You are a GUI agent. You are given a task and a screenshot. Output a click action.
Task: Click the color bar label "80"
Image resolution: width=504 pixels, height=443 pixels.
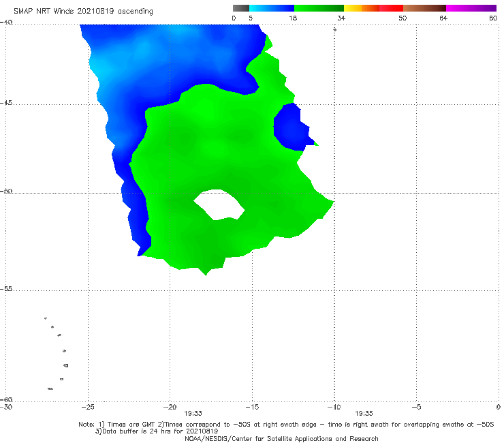tap(493, 18)
